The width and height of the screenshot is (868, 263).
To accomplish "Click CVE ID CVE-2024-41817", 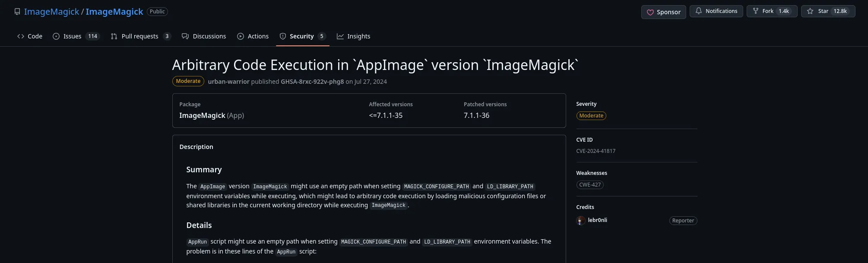I will (596, 151).
